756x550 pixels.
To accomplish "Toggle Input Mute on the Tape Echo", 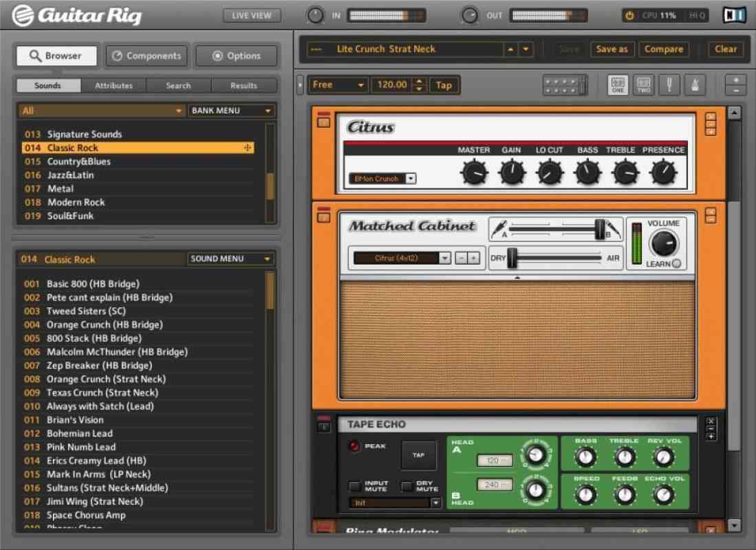I will pyautogui.click(x=355, y=485).
